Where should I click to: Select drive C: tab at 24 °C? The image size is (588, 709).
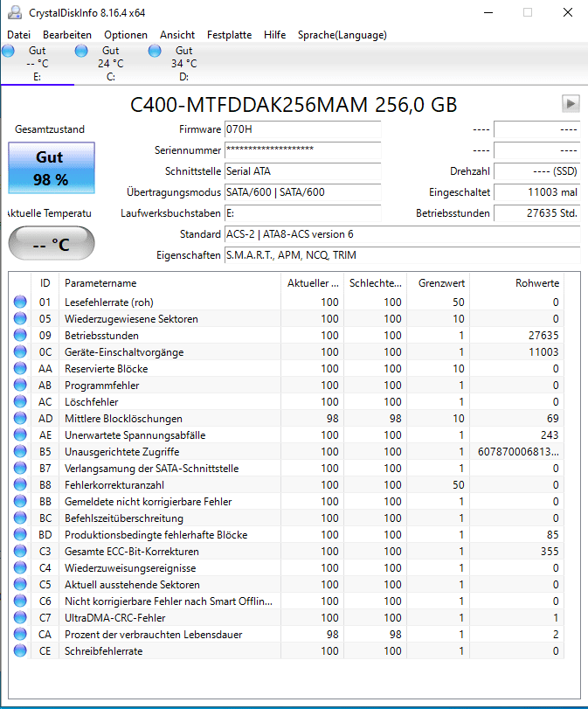(x=111, y=64)
